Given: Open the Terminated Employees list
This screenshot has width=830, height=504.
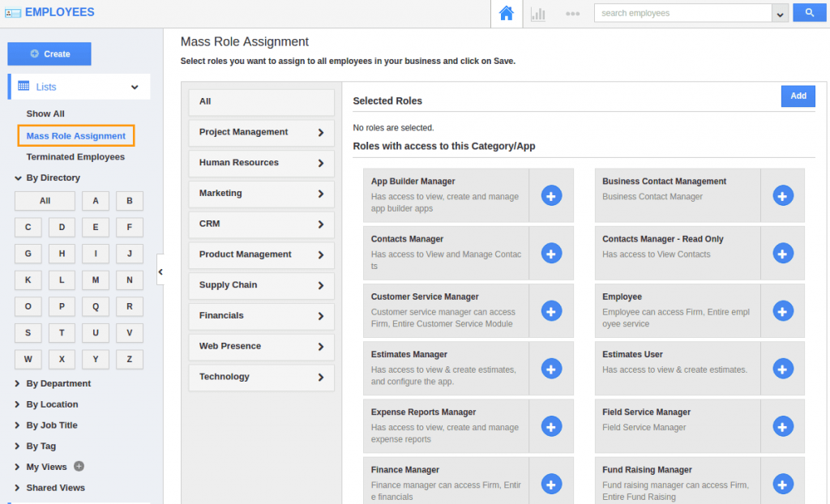Looking at the screenshot, I should [x=75, y=156].
